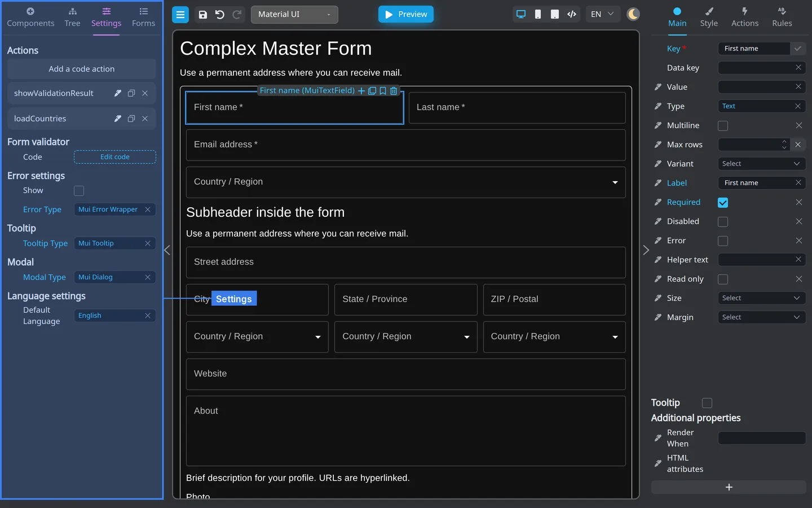Clear the Mui Tooltip tooltip type
The height and width of the screenshot is (508, 812).
coord(148,243)
